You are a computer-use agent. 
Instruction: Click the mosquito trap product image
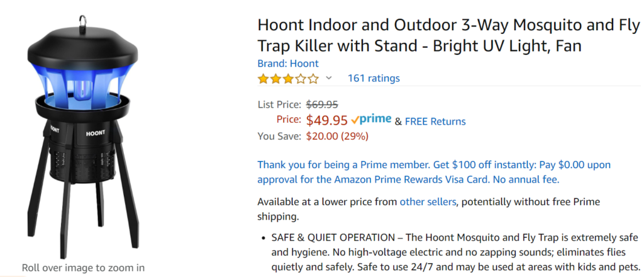point(83,137)
